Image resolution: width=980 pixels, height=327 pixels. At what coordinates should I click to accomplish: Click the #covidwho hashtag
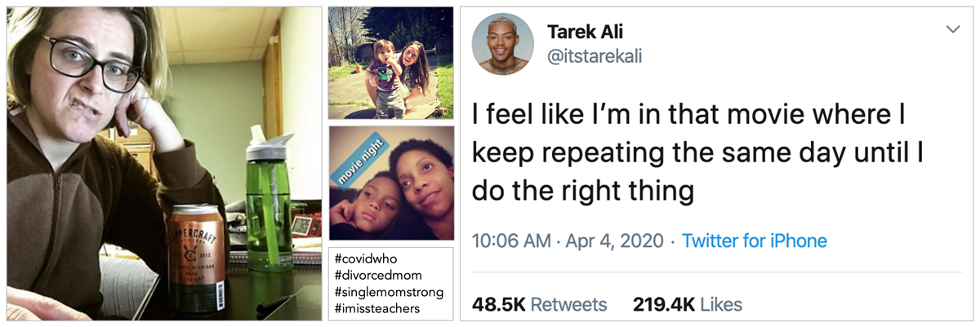[366, 259]
